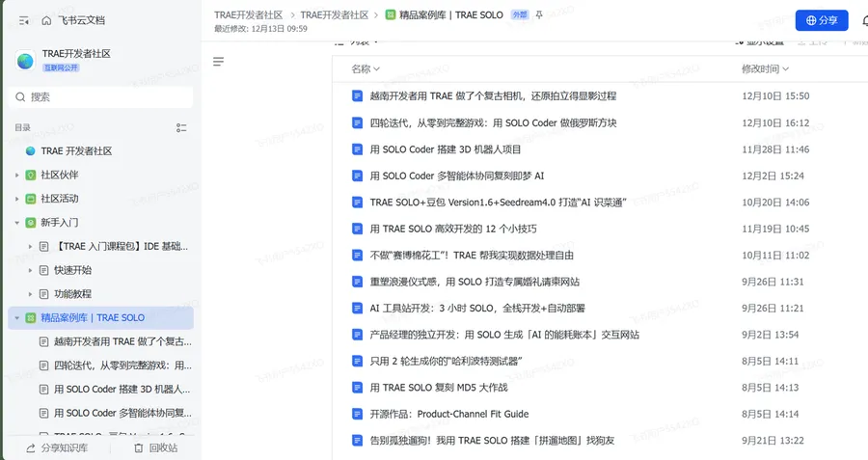The width and height of the screenshot is (868, 460).
Task: Click the doc icon of 婚礼请柬网站 row
Action: pos(358,282)
